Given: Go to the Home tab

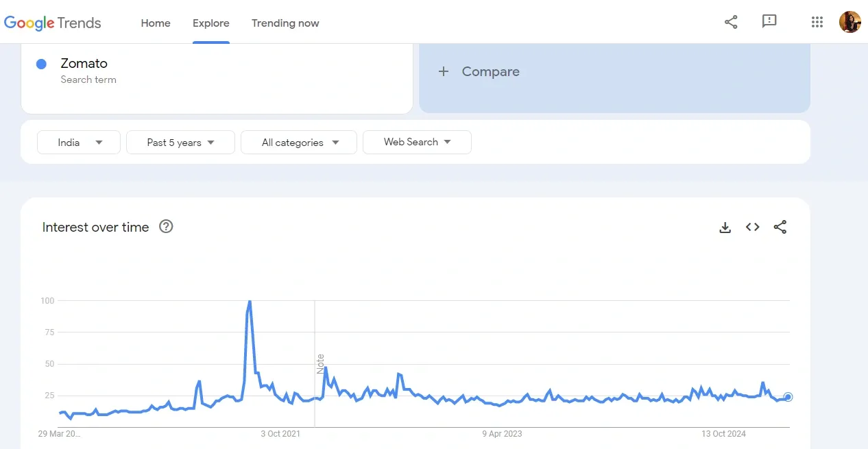Looking at the screenshot, I should [x=156, y=23].
